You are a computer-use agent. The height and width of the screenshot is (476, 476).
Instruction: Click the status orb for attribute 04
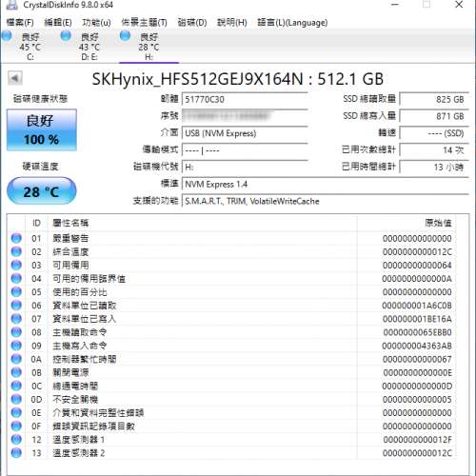coord(16,279)
